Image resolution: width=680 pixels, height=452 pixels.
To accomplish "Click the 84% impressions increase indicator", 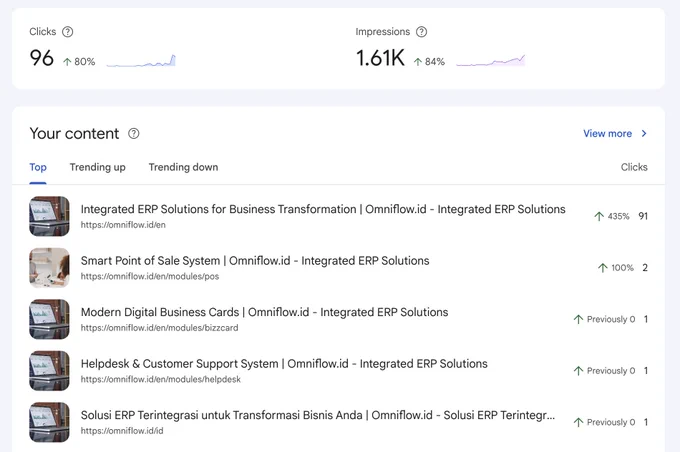I will (429, 62).
